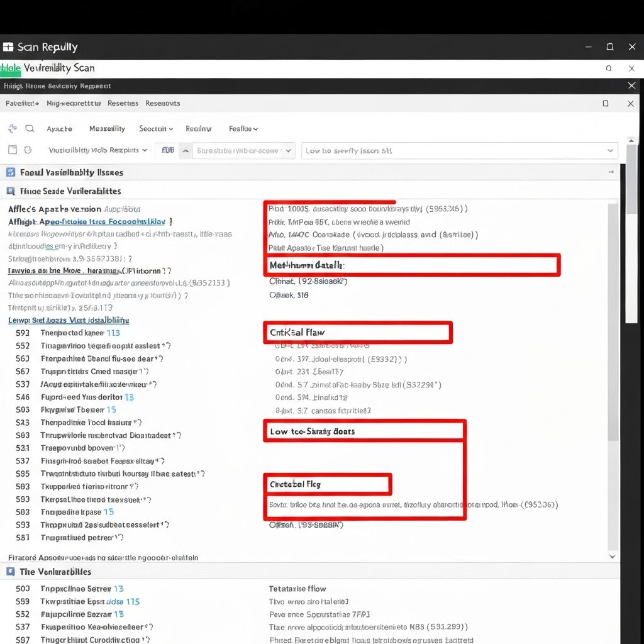Click the blue icon beside Faoul Vasinlbablty Ilsskes
The image size is (644, 644).
(11, 172)
